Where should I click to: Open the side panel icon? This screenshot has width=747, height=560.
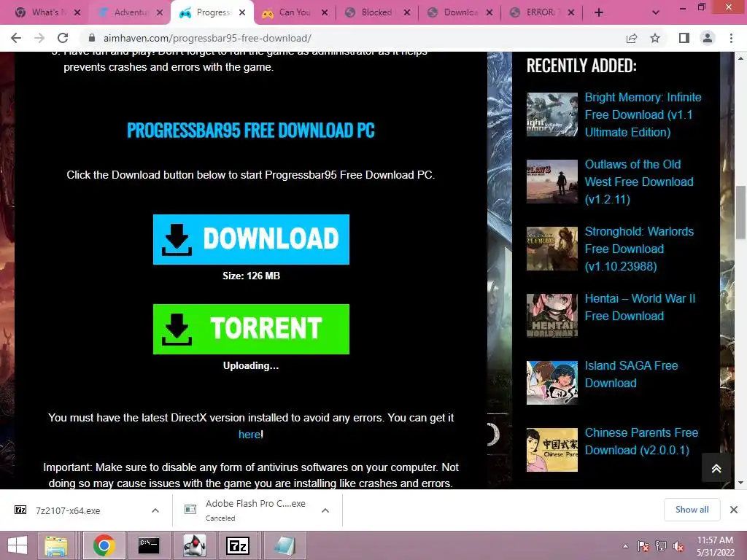[684, 38]
